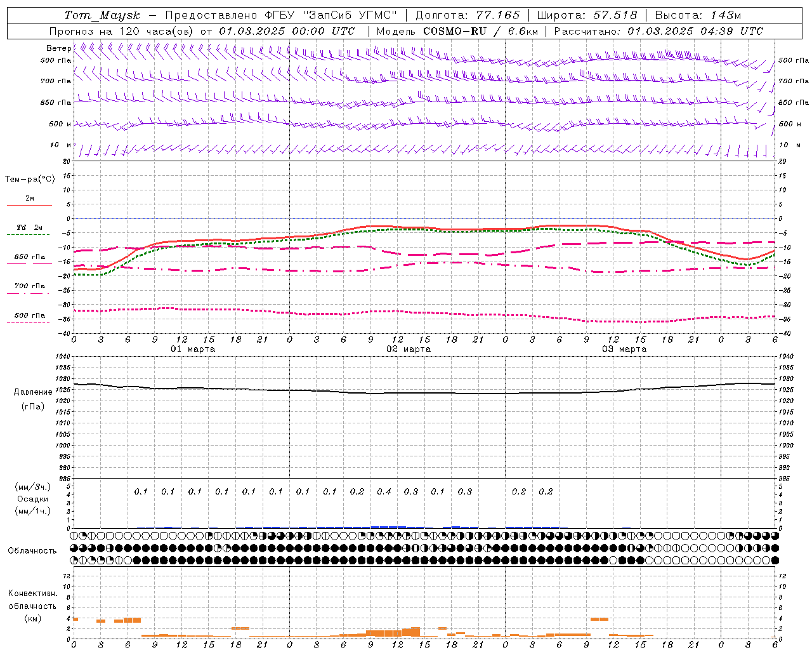Viewport: 812px width, 650px height.
Task: Click the 01 марта date label
Action: 193,349
